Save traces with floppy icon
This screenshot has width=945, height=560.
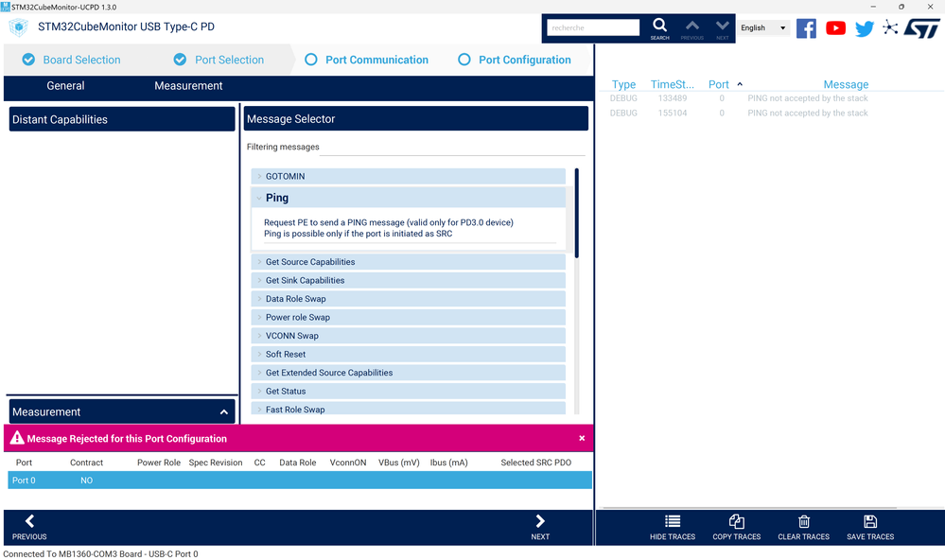870,521
